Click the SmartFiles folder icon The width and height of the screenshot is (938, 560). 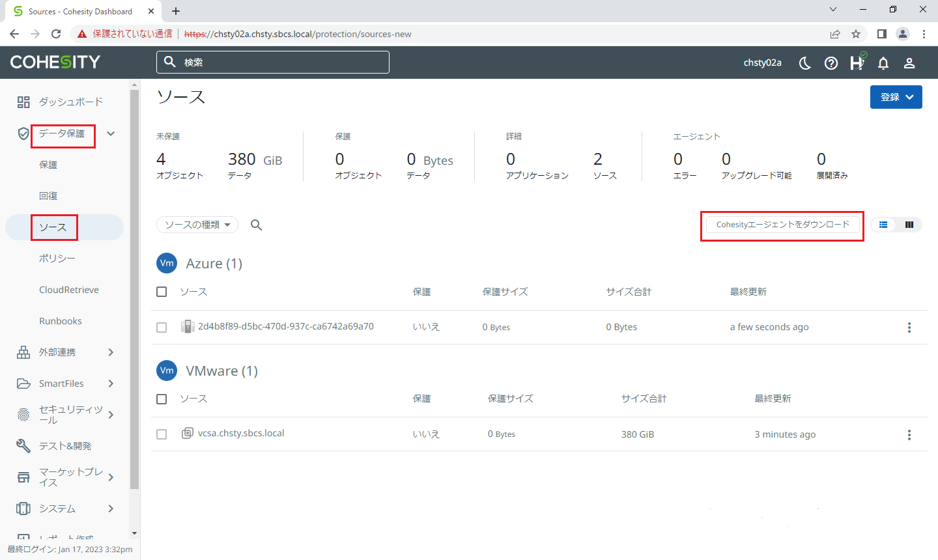pos(23,384)
